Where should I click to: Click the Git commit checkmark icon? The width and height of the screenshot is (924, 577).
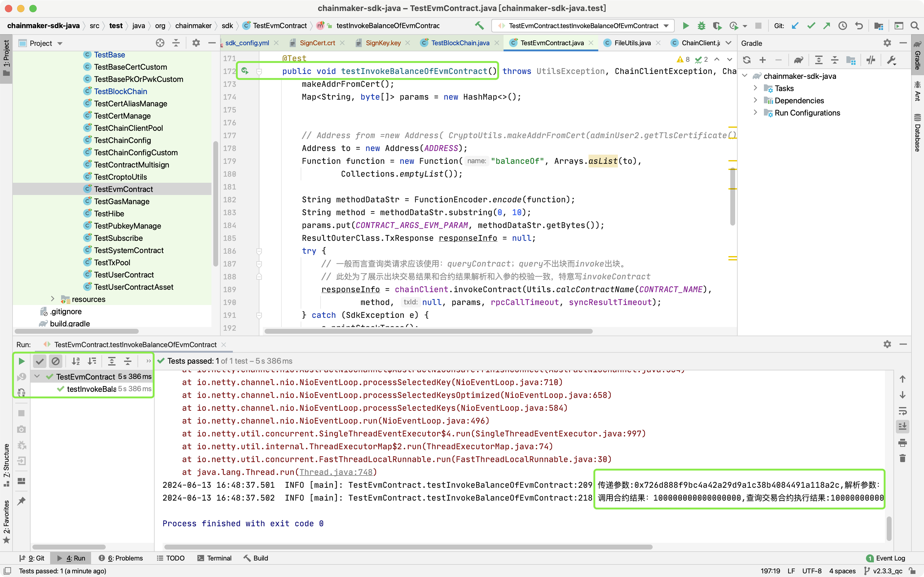coord(811,26)
